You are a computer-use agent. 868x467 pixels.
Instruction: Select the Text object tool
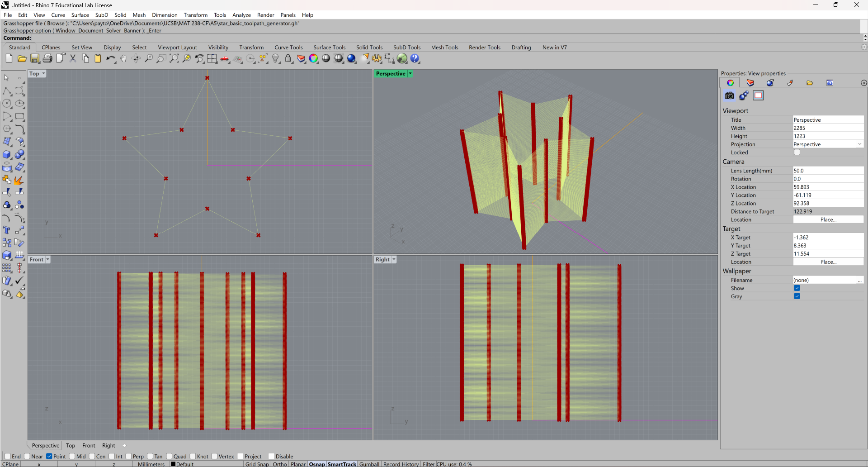(7, 230)
